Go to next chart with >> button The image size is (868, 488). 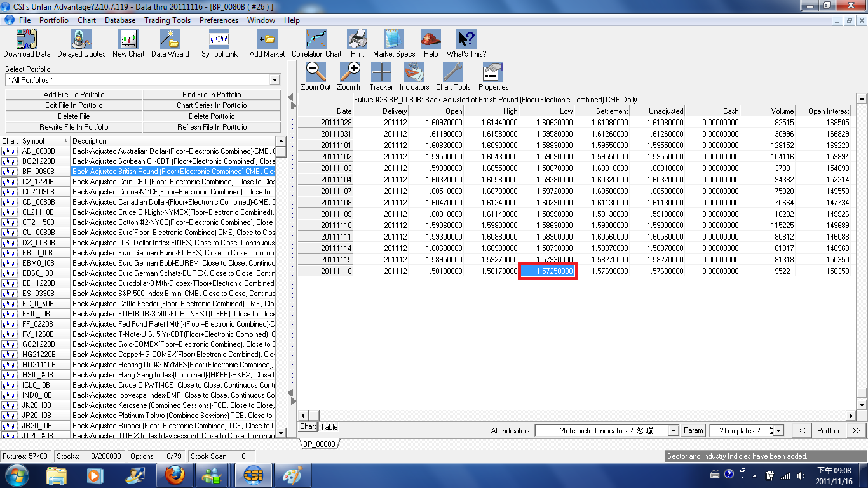pos(856,430)
